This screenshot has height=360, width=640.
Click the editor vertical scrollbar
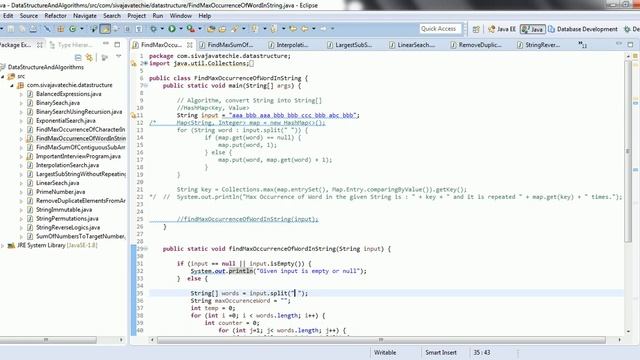point(629,151)
